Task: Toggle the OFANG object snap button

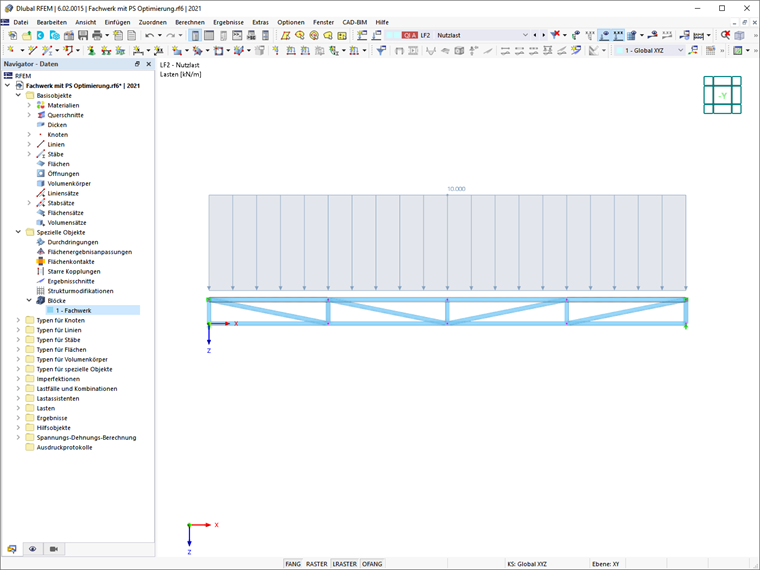Action: [x=372, y=564]
